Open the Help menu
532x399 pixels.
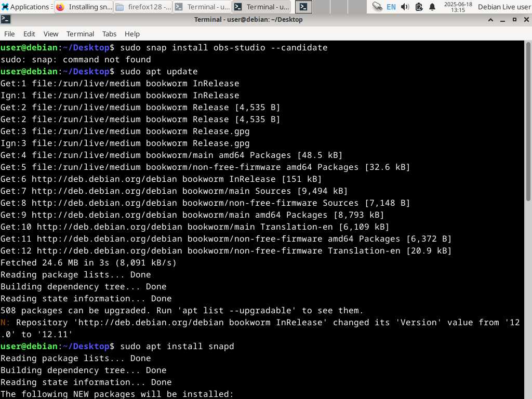(x=132, y=34)
